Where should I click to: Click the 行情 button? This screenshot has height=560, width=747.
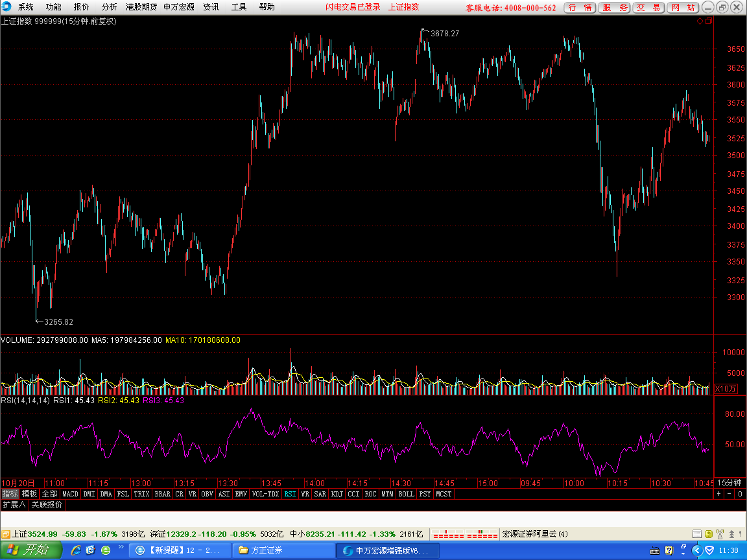[580, 8]
